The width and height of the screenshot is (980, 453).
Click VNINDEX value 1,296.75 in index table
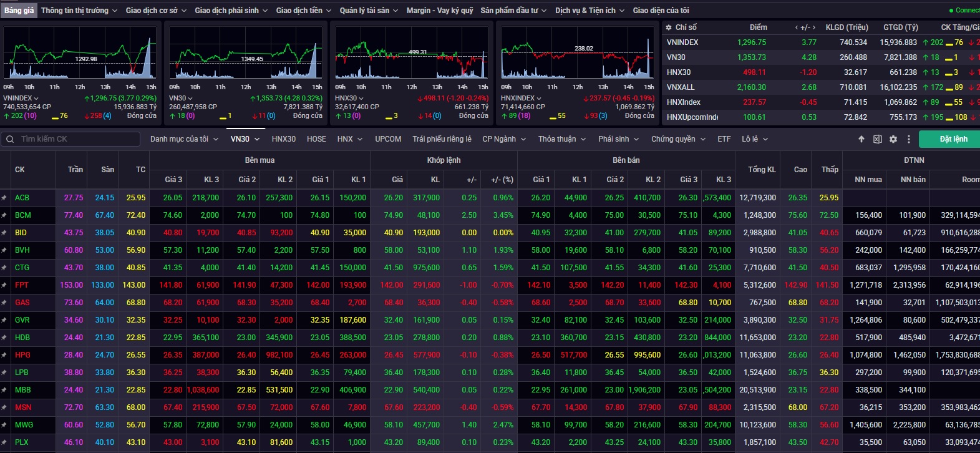pyautogui.click(x=751, y=42)
